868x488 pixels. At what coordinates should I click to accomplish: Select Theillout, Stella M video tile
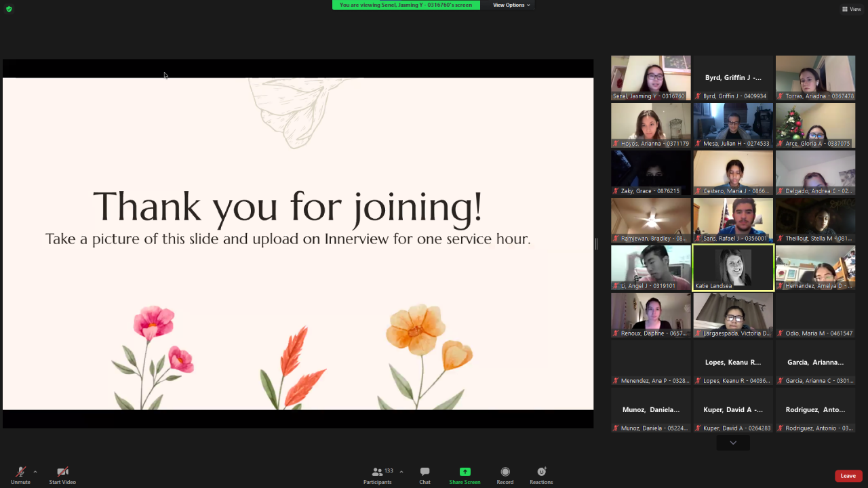(815, 220)
